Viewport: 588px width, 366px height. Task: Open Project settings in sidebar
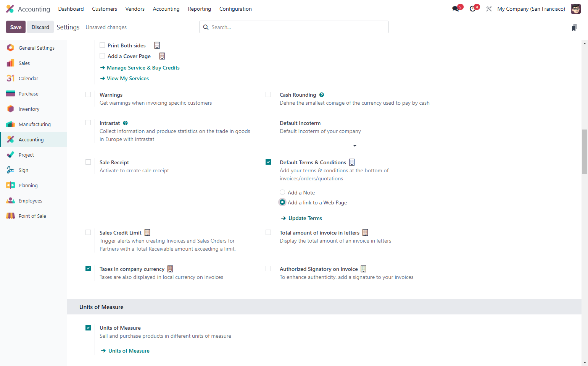tap(34, 155)
